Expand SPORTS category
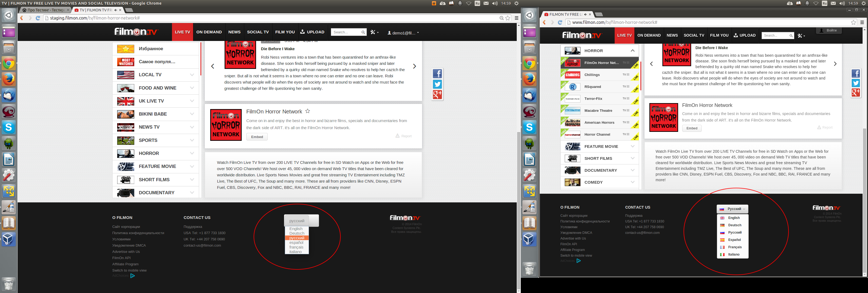Image resolution: width=868 pixels, height=293 pixels. pyautogui.click(x=192, y=140)
